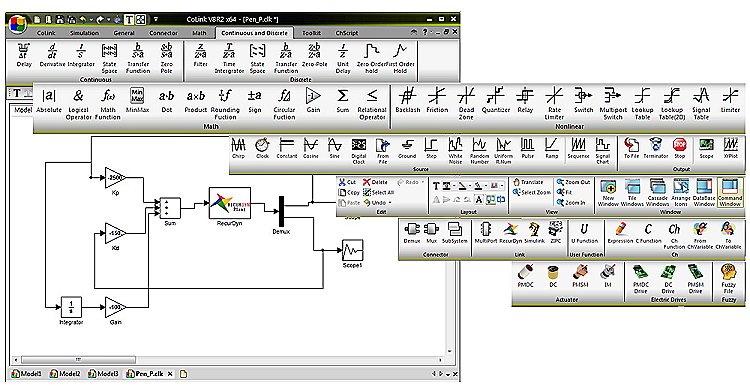
Task: Open the Redo dropdown arrow
Action: tap(422, 182)
